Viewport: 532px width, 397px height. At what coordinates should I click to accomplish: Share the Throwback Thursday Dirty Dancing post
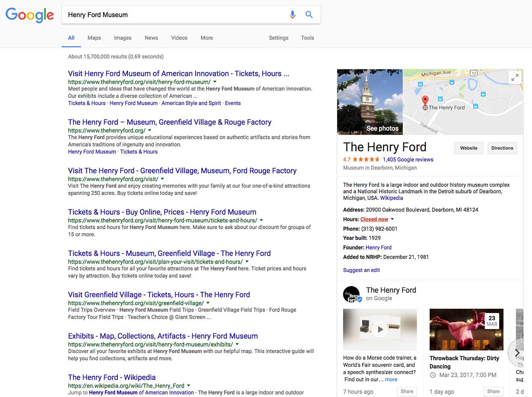pos(494,391)
